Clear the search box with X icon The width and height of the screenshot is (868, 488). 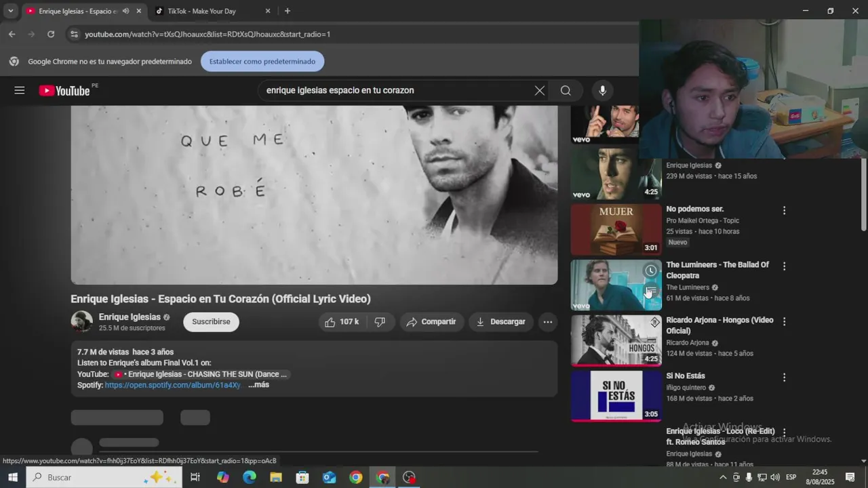(x=539, y=91)
